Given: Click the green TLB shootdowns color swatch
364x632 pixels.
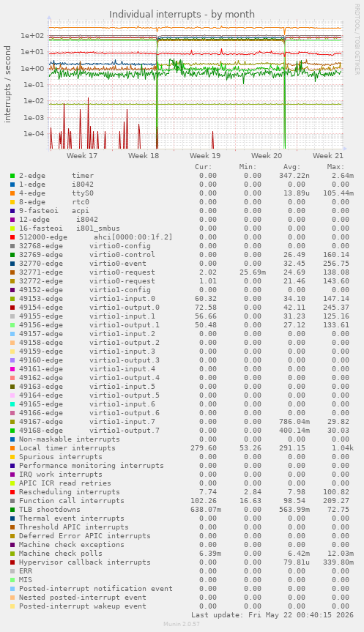Looking at the screenshot, I should click(12, 510).
